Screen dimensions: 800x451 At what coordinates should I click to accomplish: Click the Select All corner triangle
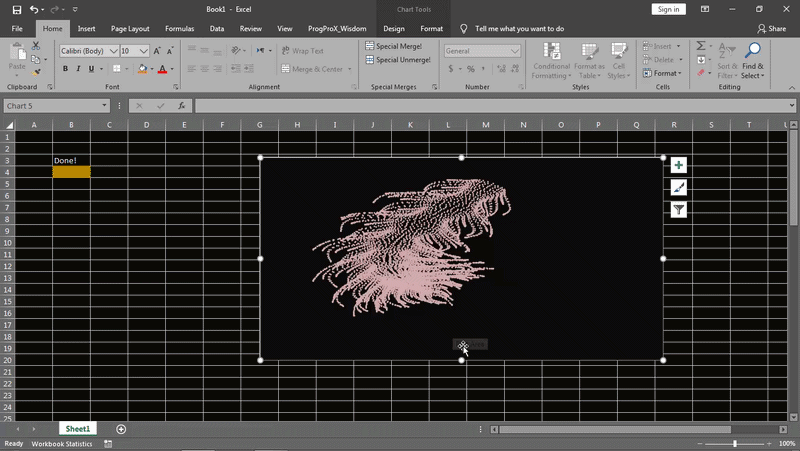9,124
